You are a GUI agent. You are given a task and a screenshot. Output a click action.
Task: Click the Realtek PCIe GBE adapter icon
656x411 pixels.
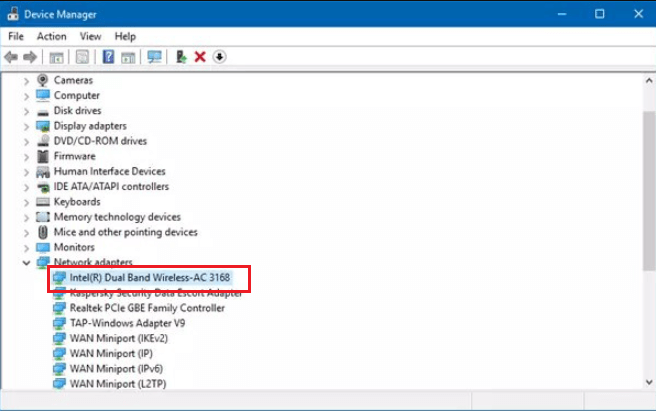pyautogui.click(x=59, y=308)
